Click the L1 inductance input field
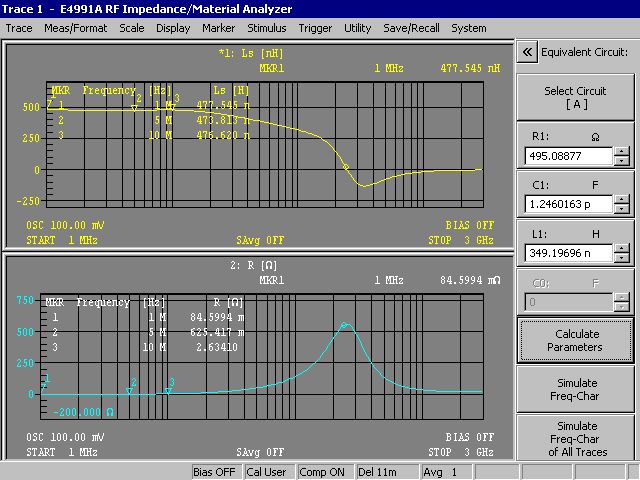Screen dimensions: 640x480 click(567, 253)
